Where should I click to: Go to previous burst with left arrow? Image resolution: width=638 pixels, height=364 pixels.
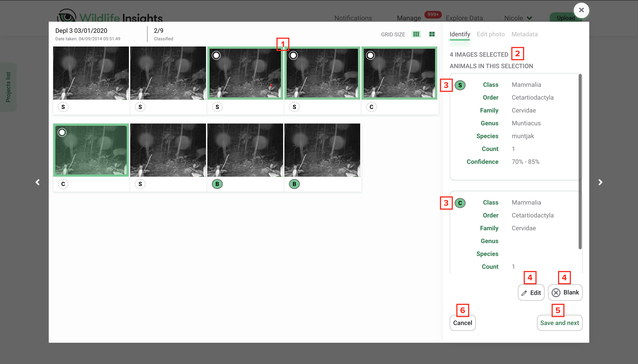pyautogui.click(x=38, y=182)
